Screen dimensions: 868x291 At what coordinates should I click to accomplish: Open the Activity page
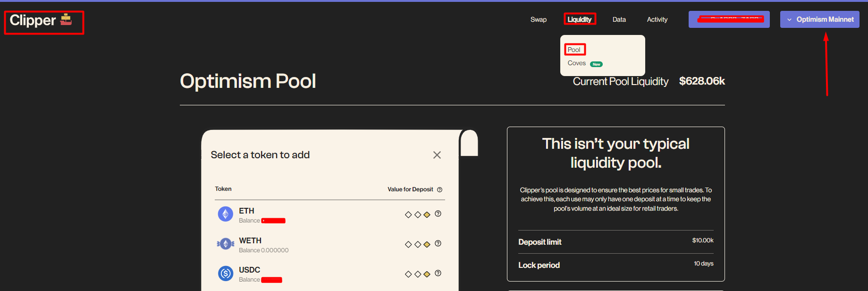pyautogui.click(x=657, y=19)
